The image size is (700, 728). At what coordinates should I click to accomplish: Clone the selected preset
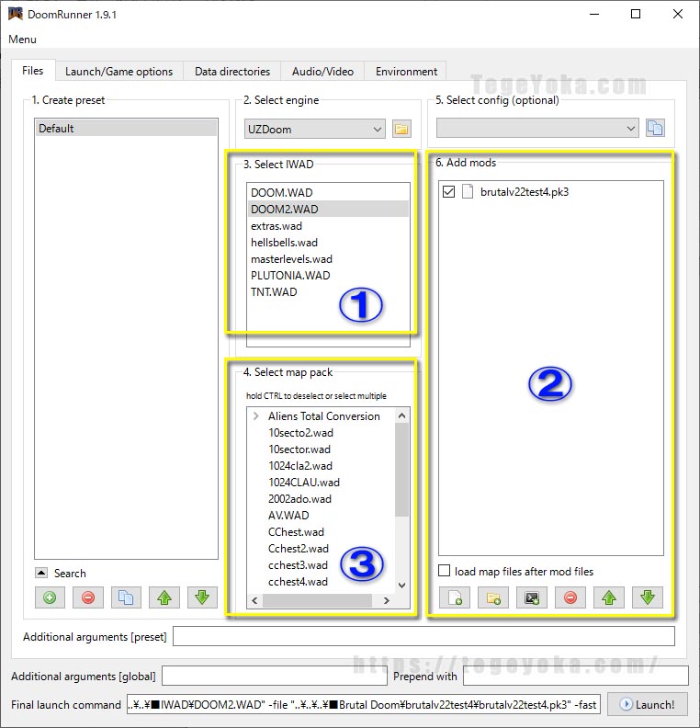pos(126,597)
